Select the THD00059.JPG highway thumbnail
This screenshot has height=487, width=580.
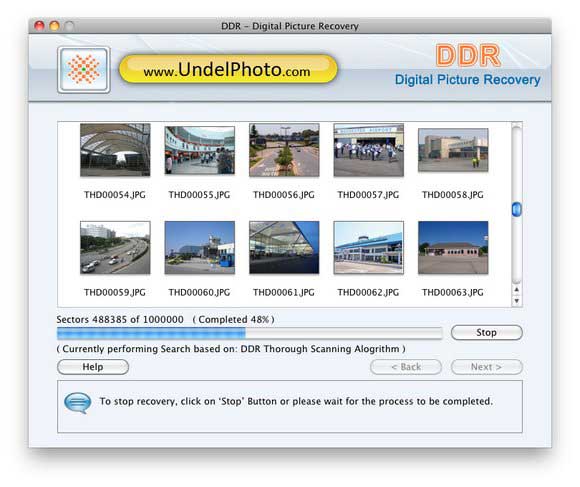point(115,247)
